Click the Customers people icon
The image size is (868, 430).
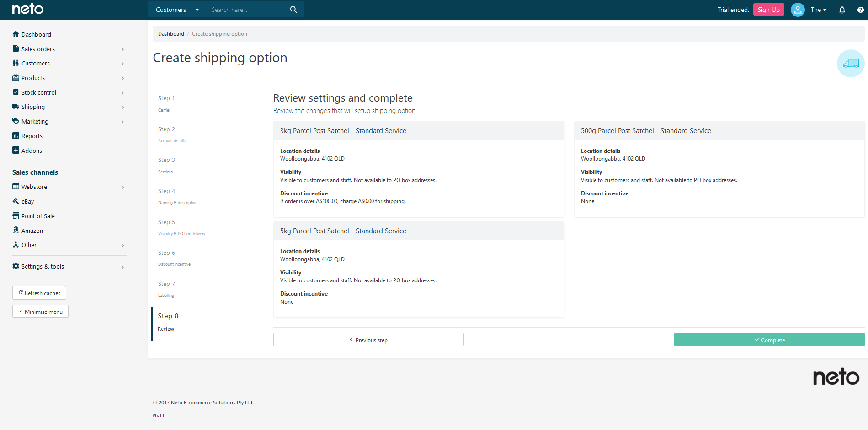[x=16, y=63]
